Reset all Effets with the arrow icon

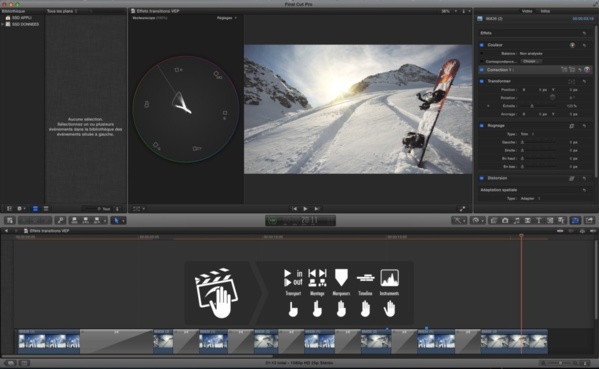point(584,33)
